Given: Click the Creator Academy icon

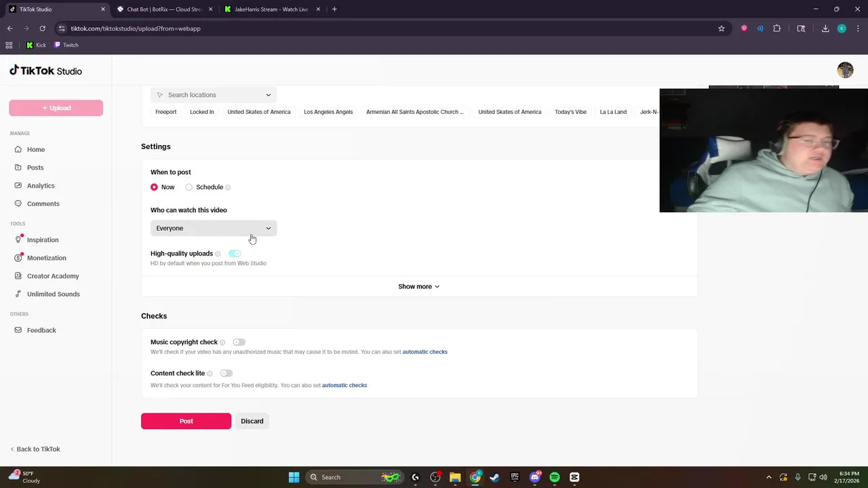Looking at the screenshot, I should (18, 276).
